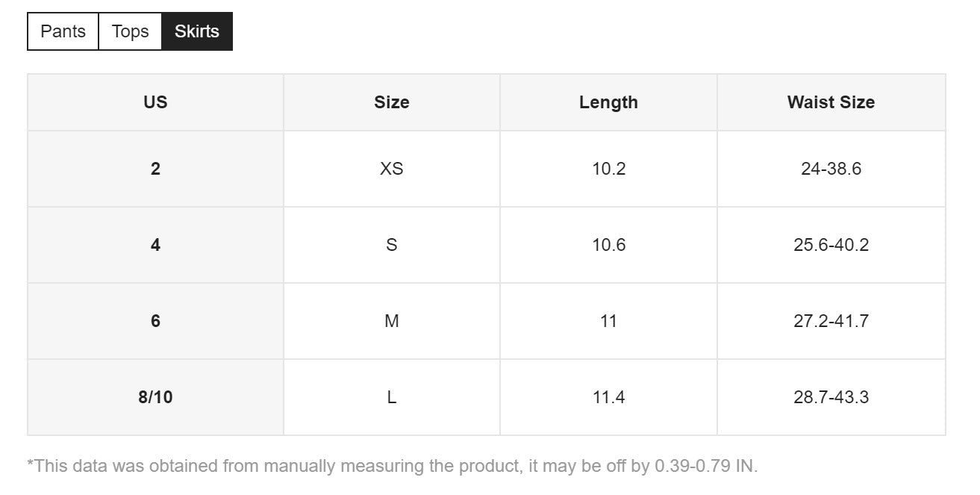Open the Tops size tab
The image size is (980, 495).
[x=130, y=31]
